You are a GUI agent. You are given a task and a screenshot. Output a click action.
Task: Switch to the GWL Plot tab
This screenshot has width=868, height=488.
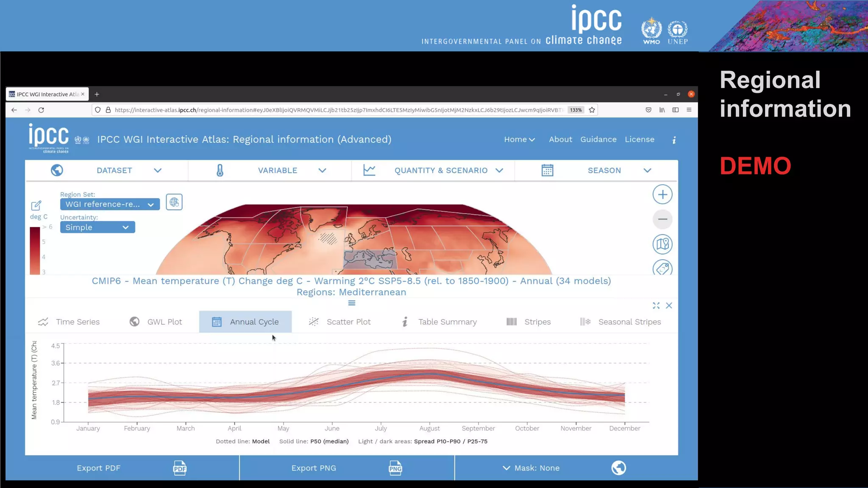[156, 322]
